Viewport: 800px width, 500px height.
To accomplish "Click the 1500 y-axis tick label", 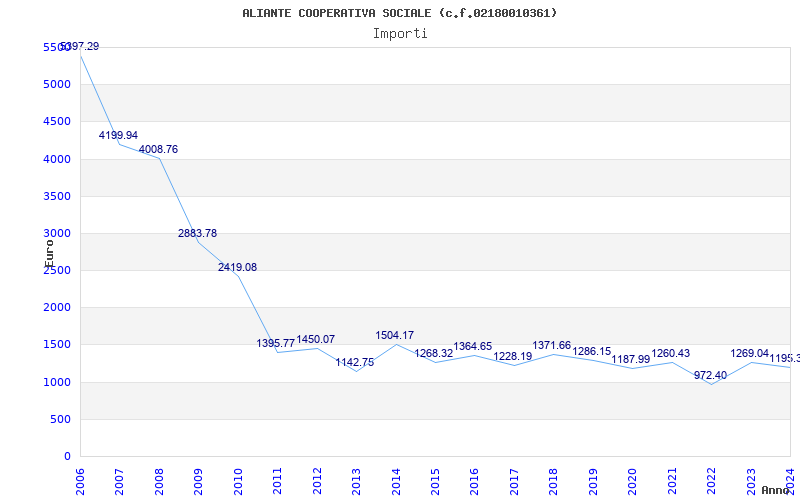I will 57,344.
